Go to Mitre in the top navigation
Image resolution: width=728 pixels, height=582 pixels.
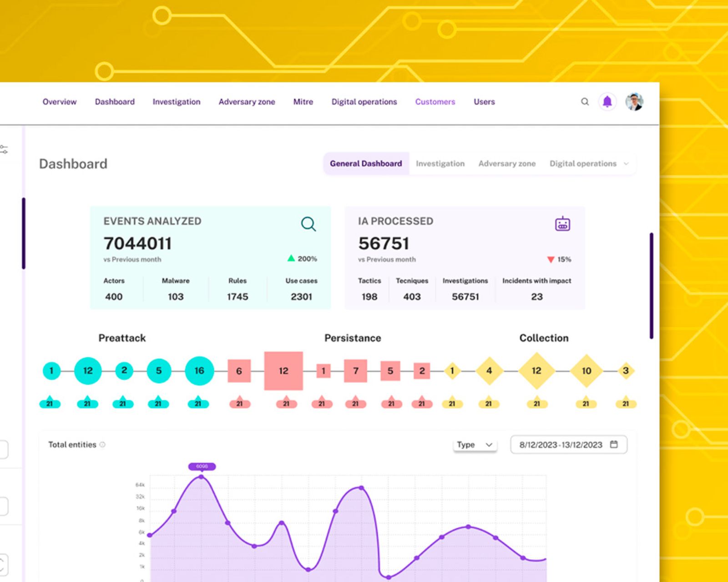click(x=303, y=102)
